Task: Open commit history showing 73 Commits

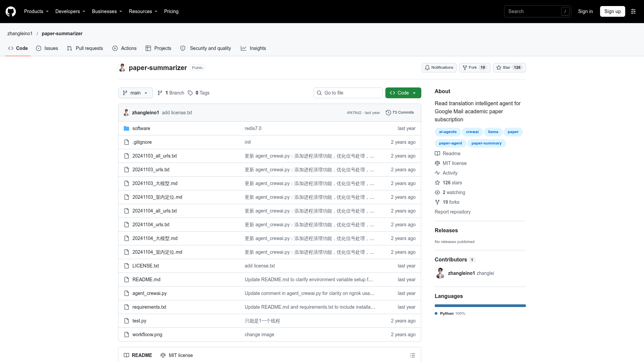Action: coord(400,113)
